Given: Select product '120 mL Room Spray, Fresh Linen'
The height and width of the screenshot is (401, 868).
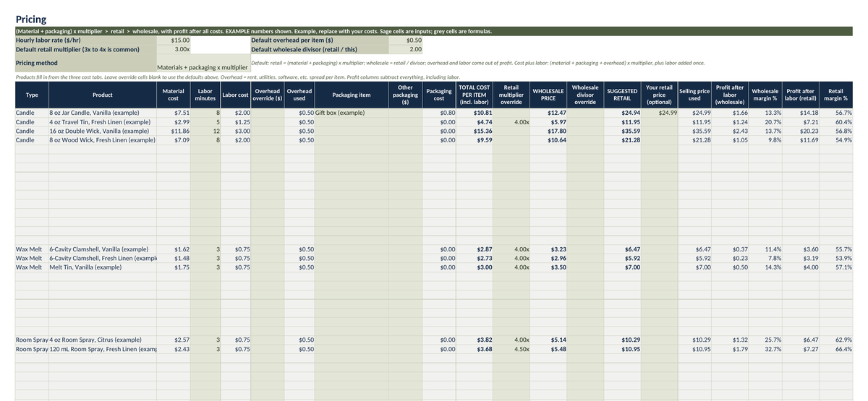Looking at the screenshot, I should [102, 349].
